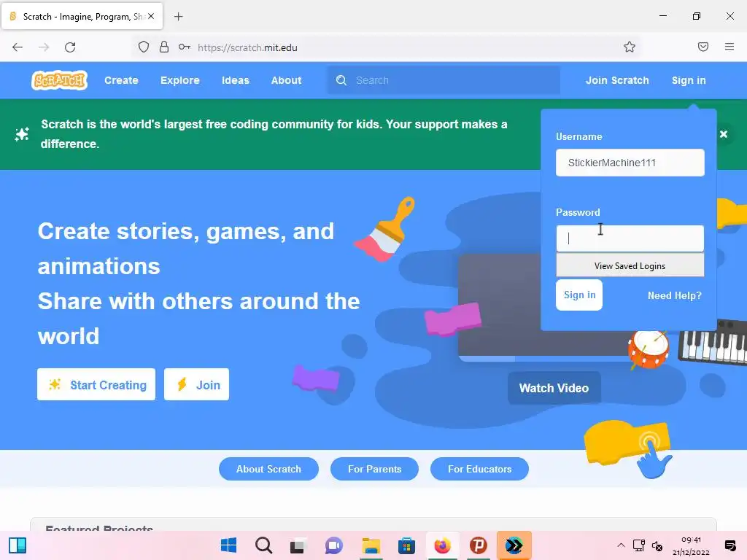Click the Start Creating button
Screen dimensions: 747x560
[x=96, y=384]
